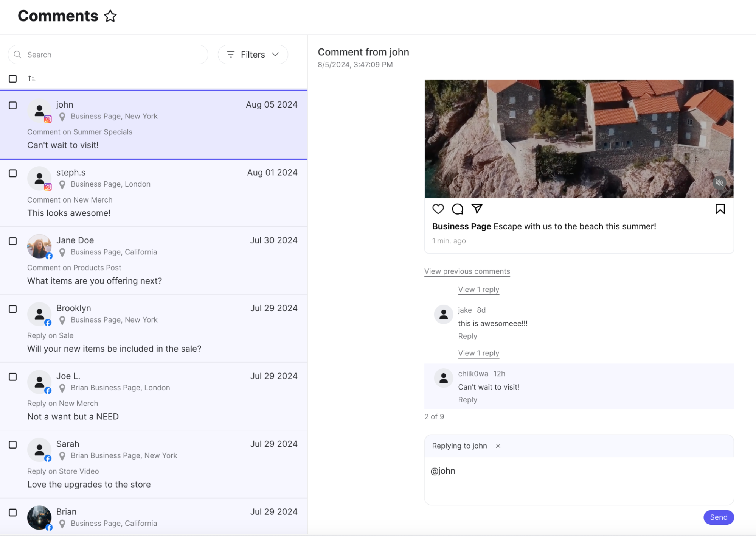
Task: Open the Filters dropdown
Action: point(253,55)
